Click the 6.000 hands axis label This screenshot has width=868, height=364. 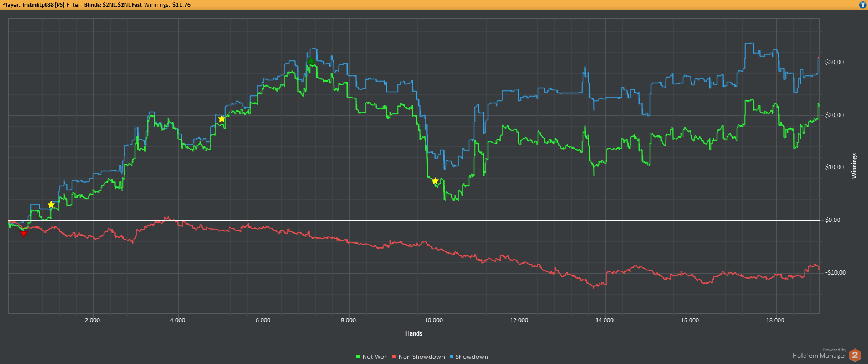coord(263,320)
